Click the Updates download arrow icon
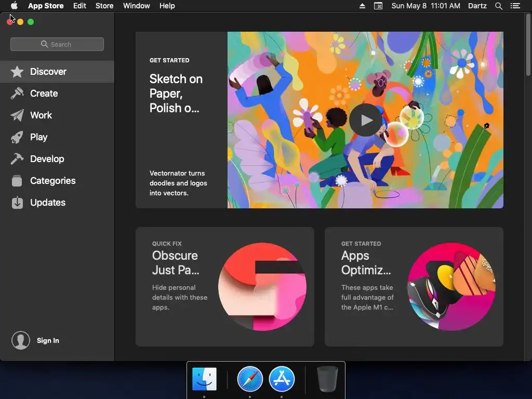Screen dimensions: 532x399 (x=17, y=203)
